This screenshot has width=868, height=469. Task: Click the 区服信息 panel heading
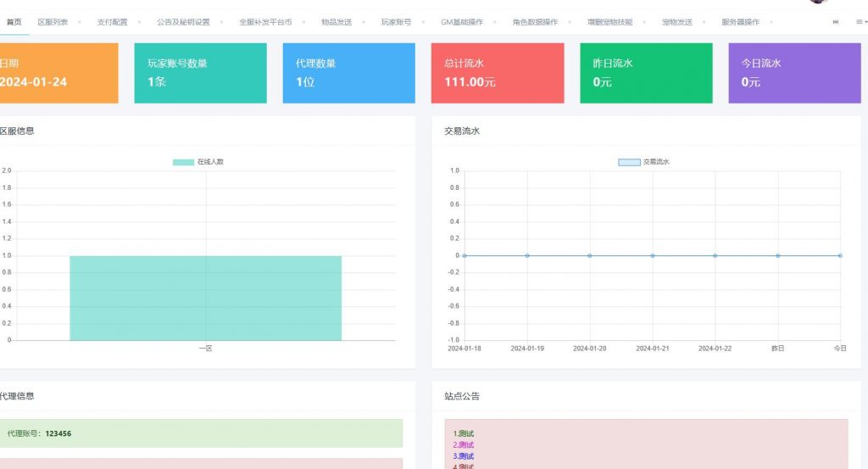click(x=17, y=131)
